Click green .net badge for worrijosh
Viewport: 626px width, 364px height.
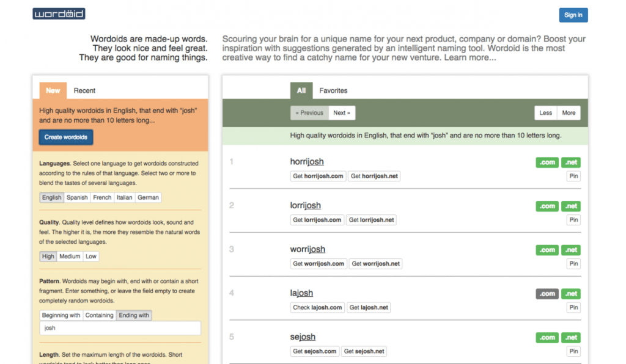click(571, 250)
